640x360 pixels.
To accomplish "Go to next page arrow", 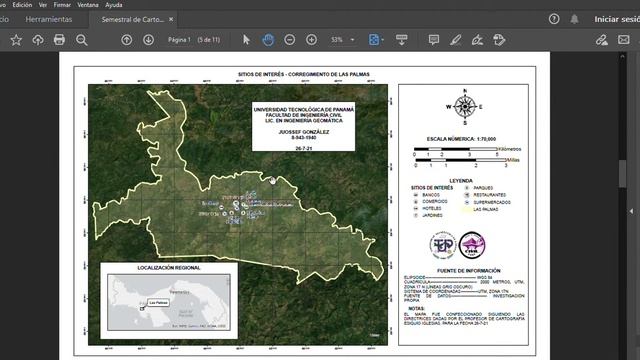I will (x=149, y=40).
